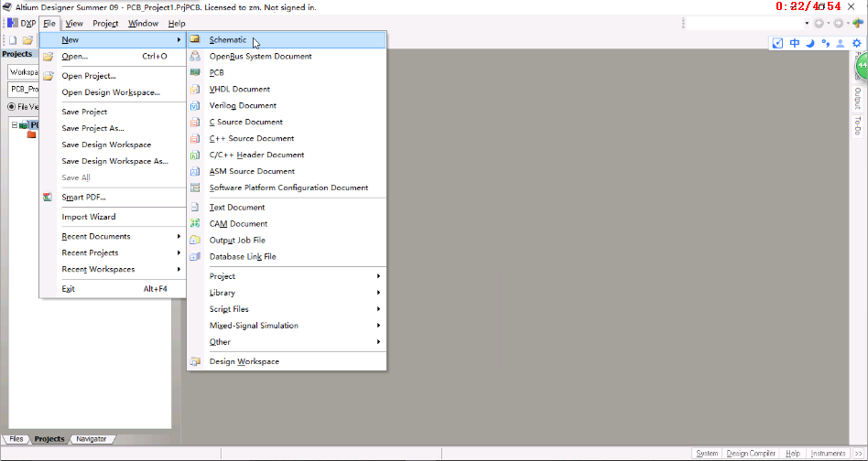This screenshot has height=461, width=868.
Task: Click the Design Workspace icon
Action: 195,361
